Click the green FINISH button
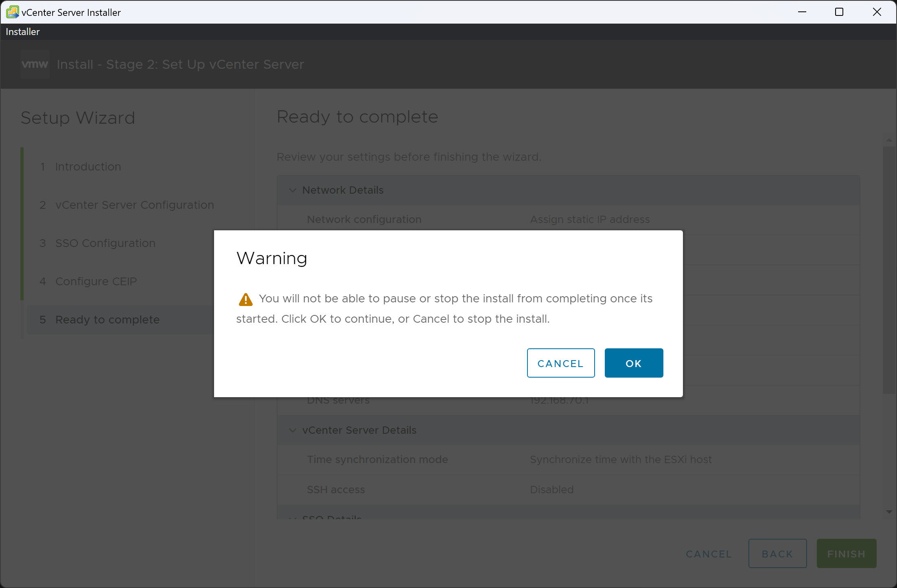The width and height of the screenshot is (897, 588). pos(846,554)
